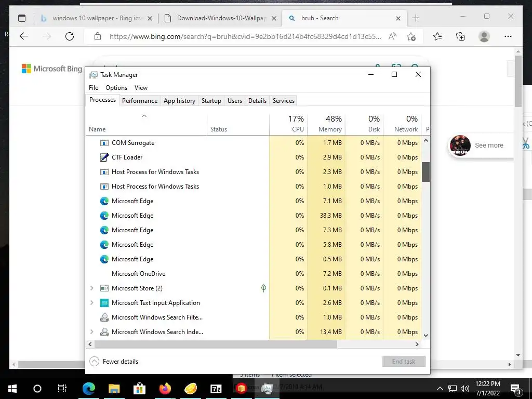Open the Windows Start menu
The image size is (532, 399).
tap(12, 389)
